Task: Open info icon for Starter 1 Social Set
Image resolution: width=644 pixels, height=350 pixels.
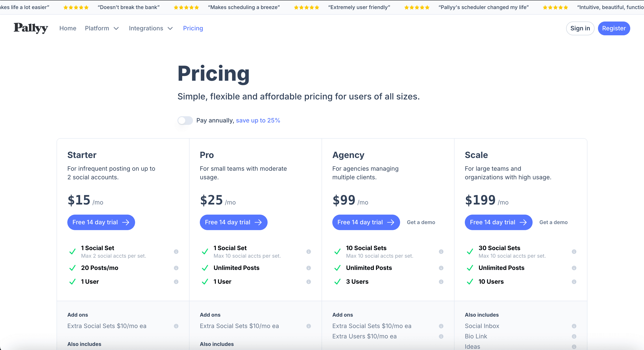Action: pos(176,251)
